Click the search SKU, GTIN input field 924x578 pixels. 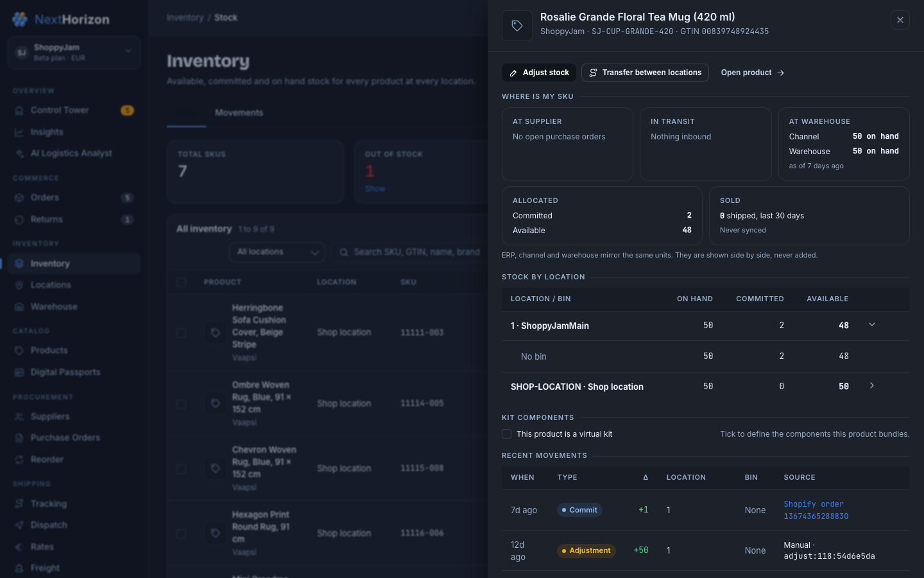pyautogui.click(x=411, y=252)
